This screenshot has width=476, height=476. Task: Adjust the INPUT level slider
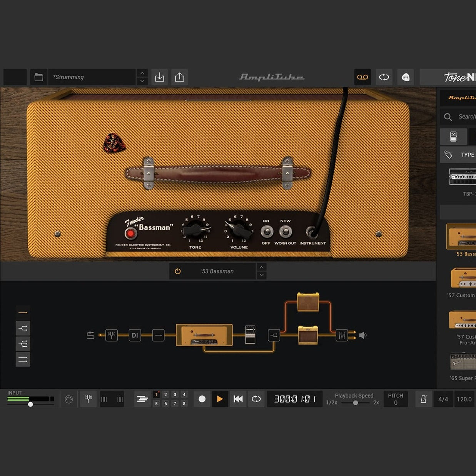tap(30, 404)
